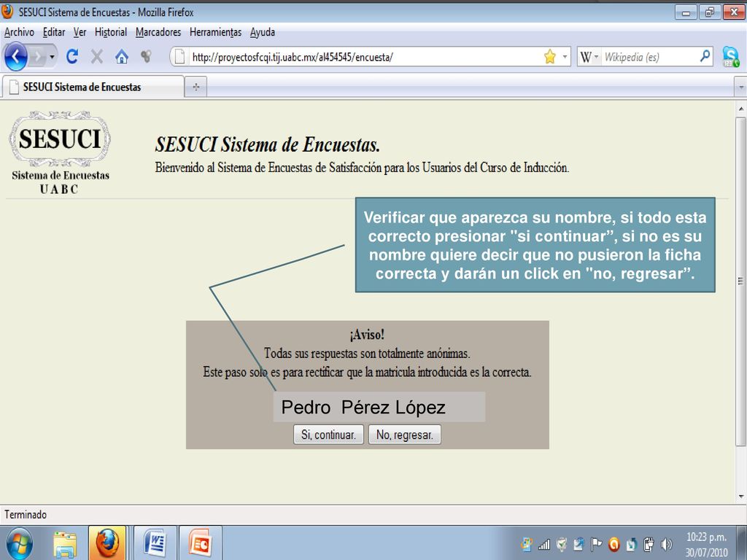Switch to PowerPoint in the taskbar

[200, 542]
